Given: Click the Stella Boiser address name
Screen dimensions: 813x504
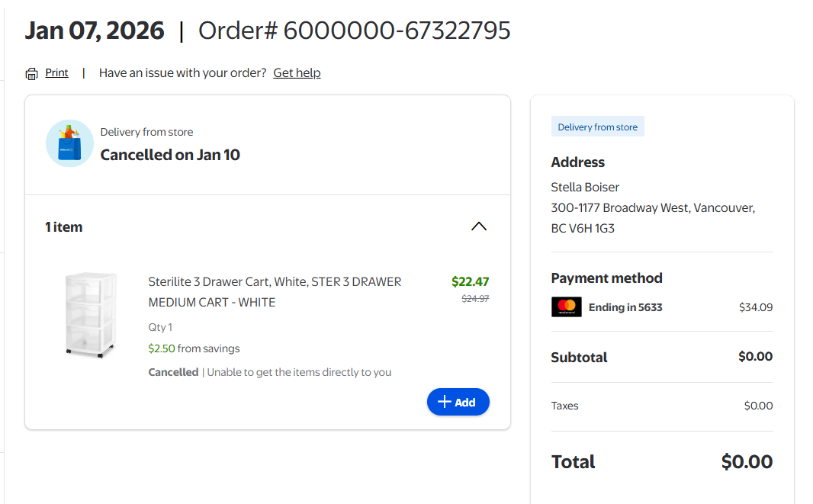Looking at the screenshot, I should (x=585, y=187).
